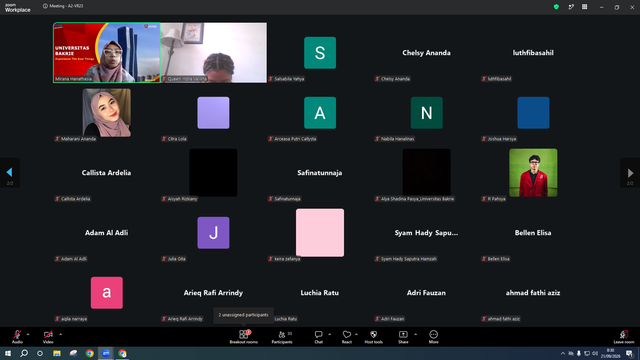The height and width of the screenshot is (360, 640).
Task: Click Aisyah Rizkiany's black video tile
Action: (x=213, y=173)
